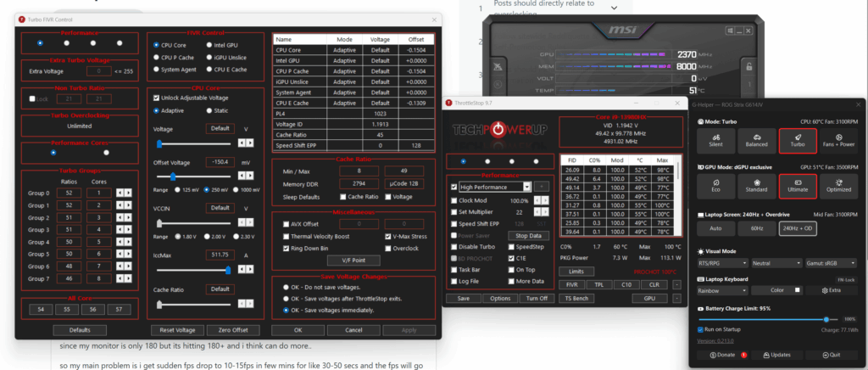Click Offset Voltage -150.4 input field
Screen dimensions: 868x370
tap(220, 162)
